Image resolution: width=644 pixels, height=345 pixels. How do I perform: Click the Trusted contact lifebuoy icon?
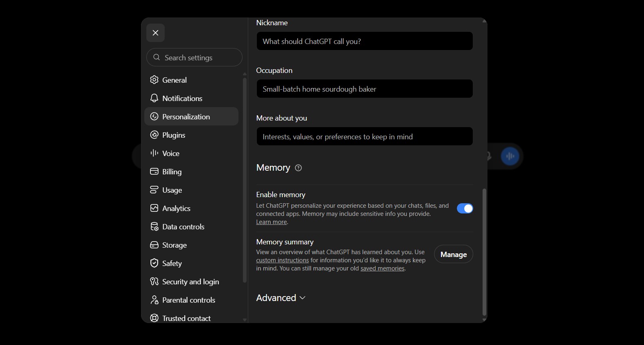pyautogui.click(x=154, y=318)
